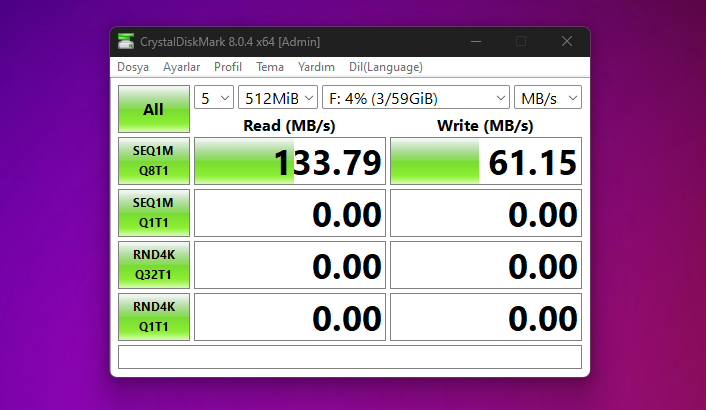Click the RND4K Q1T1 read value 0.00
Screen dimensions: 706x410
[290, 317]
